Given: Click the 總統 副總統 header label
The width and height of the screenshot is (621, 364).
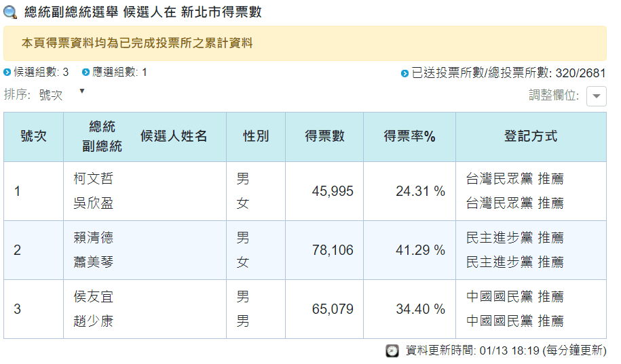Looking at the screenshot, I should coord(102,136).
